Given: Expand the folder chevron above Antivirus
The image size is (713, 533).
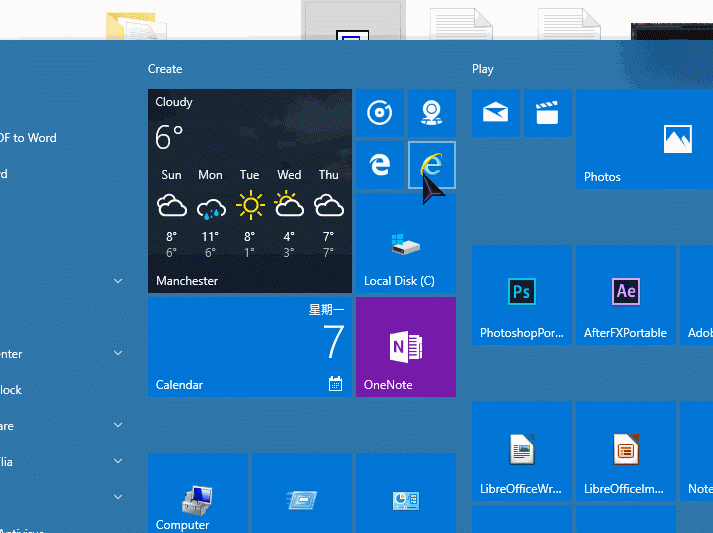Looking at the screenshot, I should [x=118, y=497].
